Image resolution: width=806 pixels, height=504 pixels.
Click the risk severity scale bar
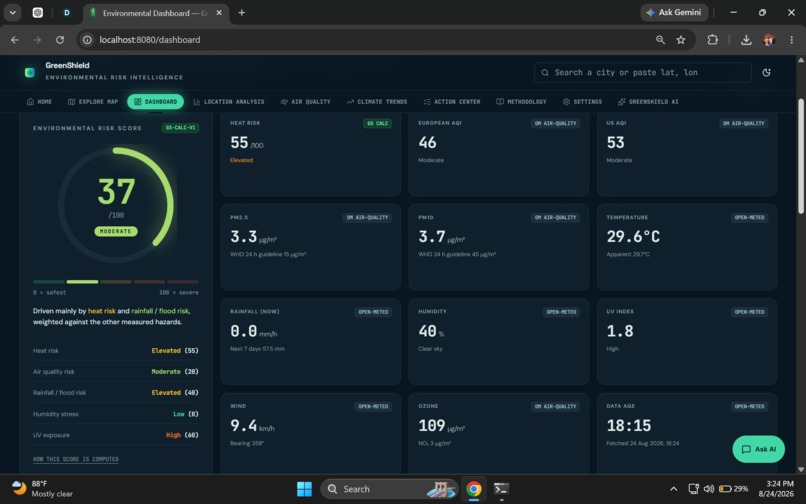pos(116,282)
